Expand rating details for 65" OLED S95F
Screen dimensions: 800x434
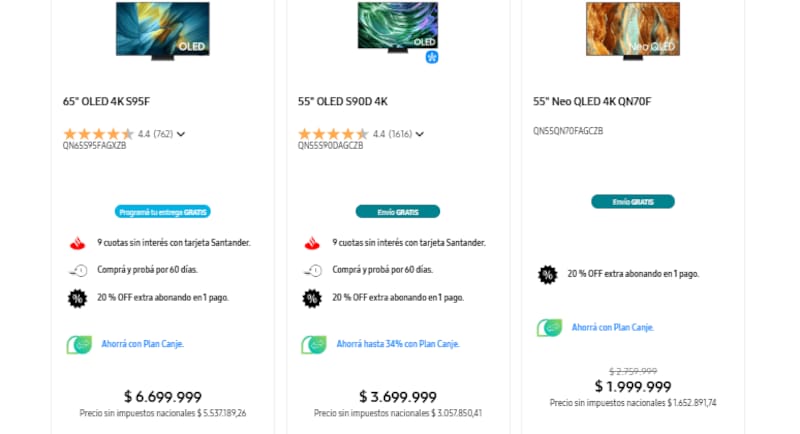pyautogui.click(x=181, y=134)
